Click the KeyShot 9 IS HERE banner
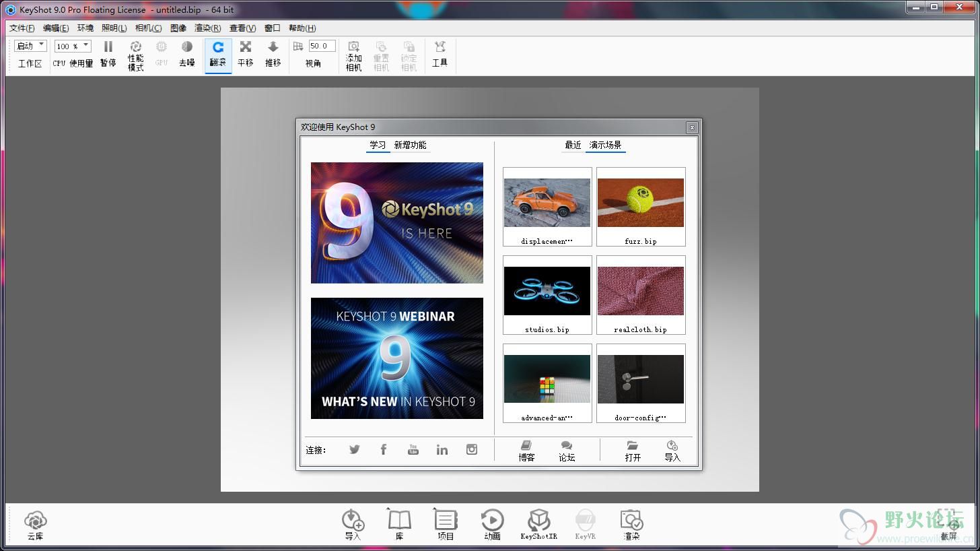 tap(397, 223)
